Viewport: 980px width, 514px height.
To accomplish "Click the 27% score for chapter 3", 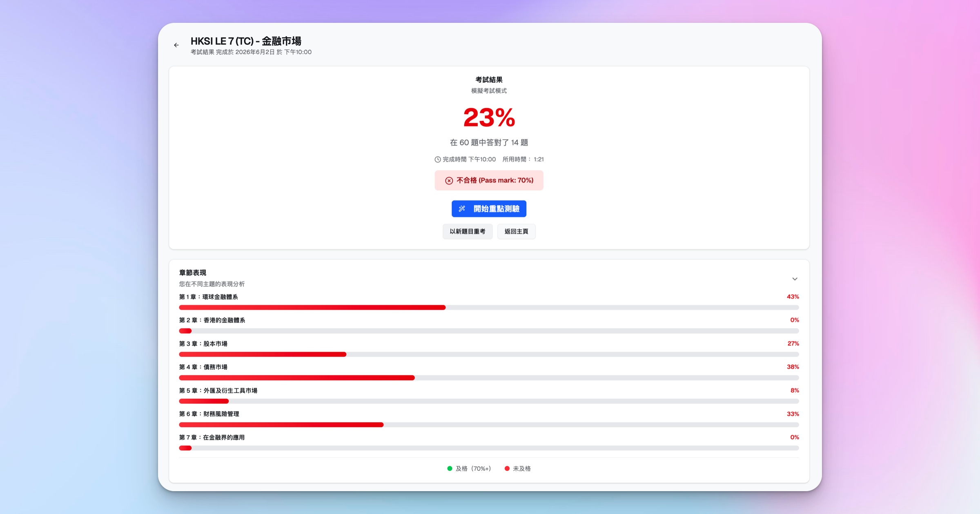I will [x=793, y=343].
